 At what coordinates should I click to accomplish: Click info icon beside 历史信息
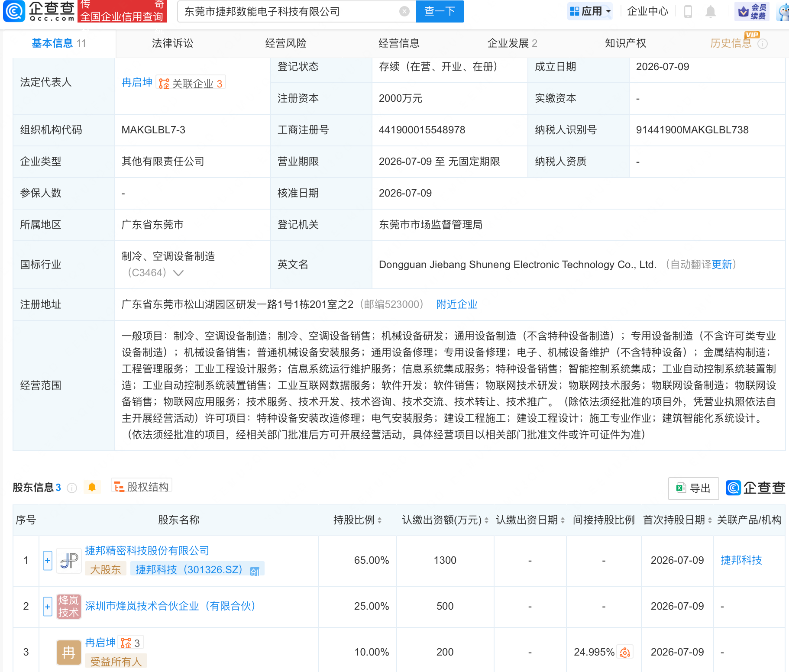tap(763, 44)
